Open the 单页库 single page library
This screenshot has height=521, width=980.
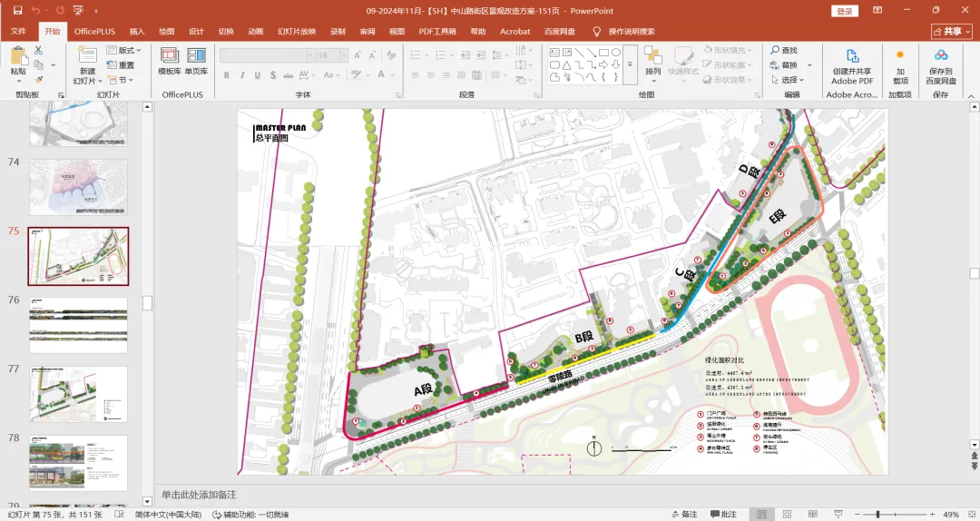(x=196, y=60)
